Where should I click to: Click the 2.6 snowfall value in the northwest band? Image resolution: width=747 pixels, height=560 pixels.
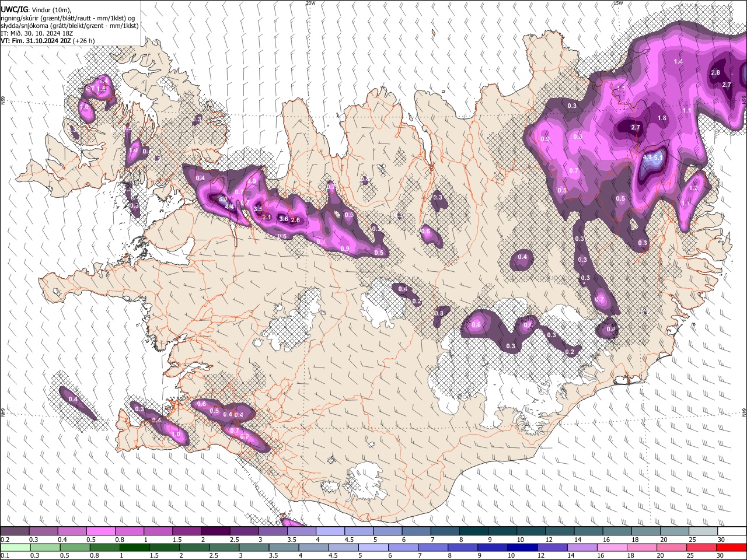295,220
